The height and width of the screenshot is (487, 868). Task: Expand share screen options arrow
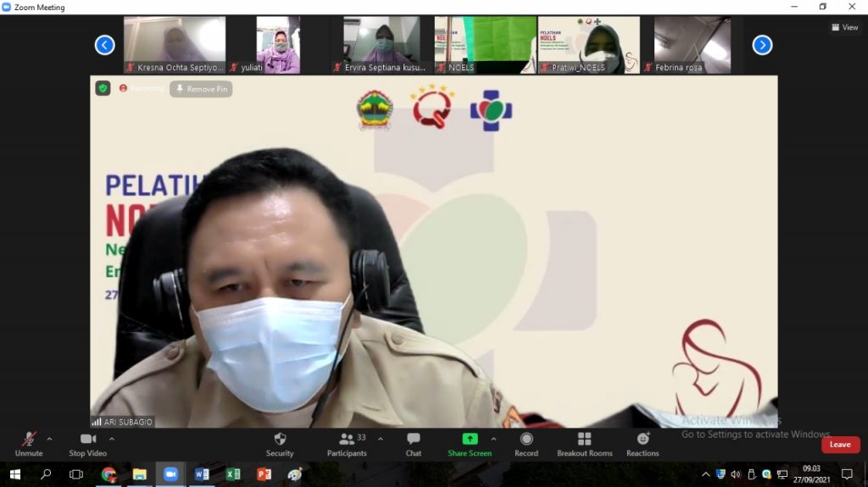click(494, 439)
